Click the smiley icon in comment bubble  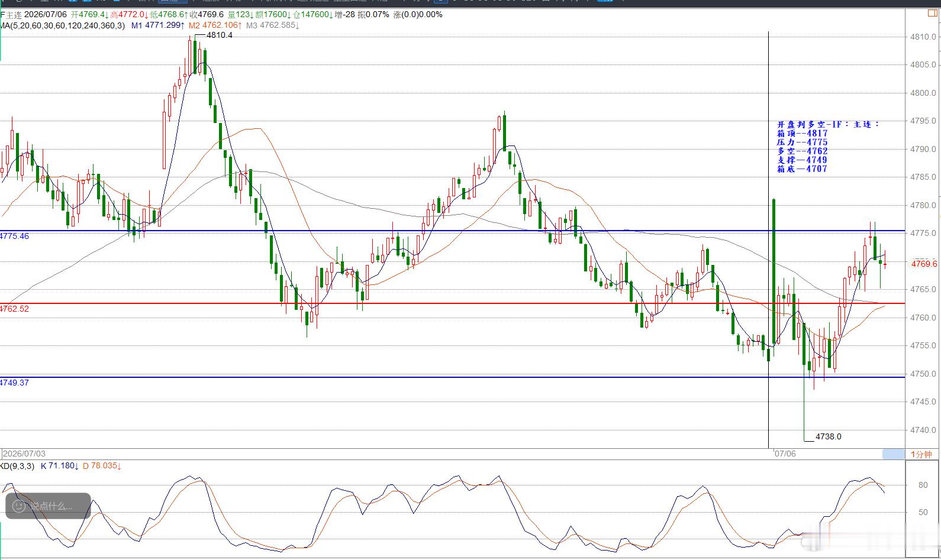click(x=19, y=506)
